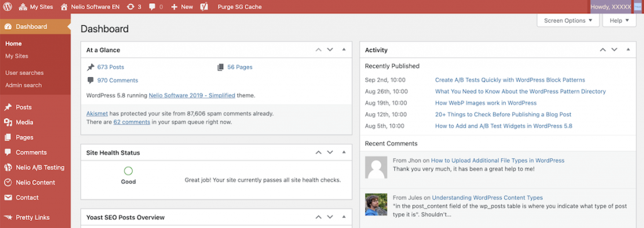Open How to Upload Additional File Types link
The image size is (644, 228).
(x=498, y=160)
